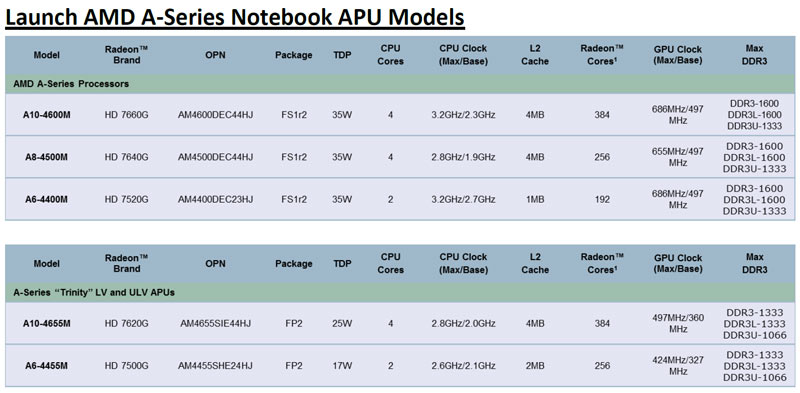Viewport: 800px width, 393px height.
Task: Click the A6-4400M model row label
Action: point(46,199)
